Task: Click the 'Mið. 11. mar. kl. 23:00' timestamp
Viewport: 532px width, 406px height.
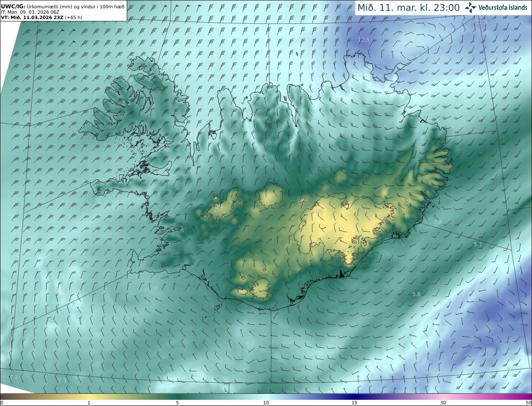Action: click(409, 7)
